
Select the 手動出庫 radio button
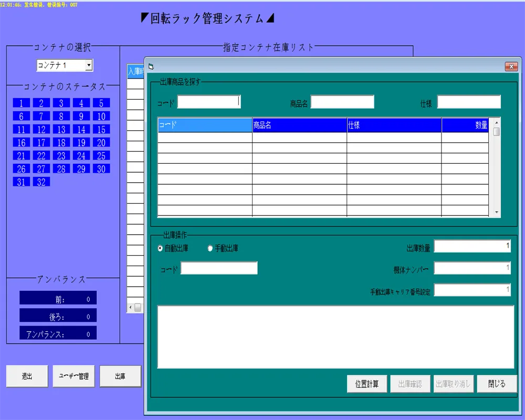point(211,248)
